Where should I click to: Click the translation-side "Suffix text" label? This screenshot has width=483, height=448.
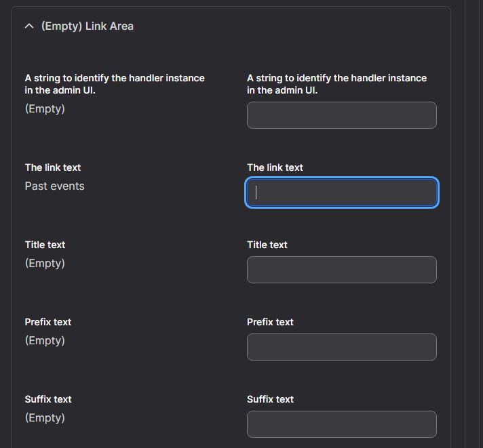click(x=271, y=399)
